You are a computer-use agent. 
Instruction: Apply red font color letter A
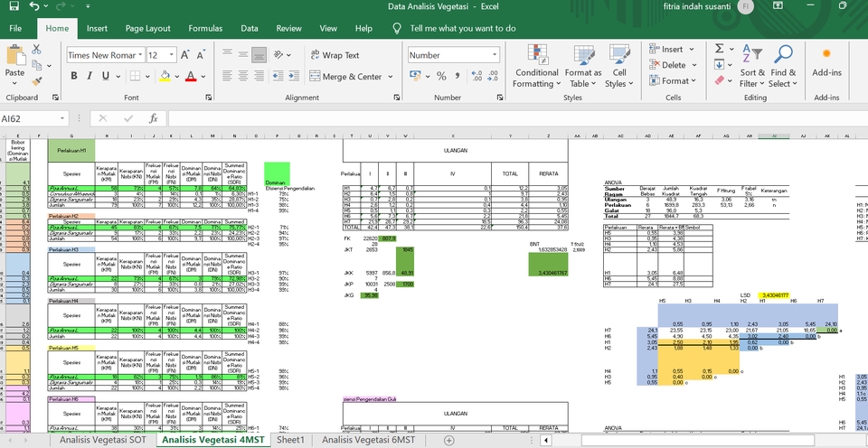(191, 77)
